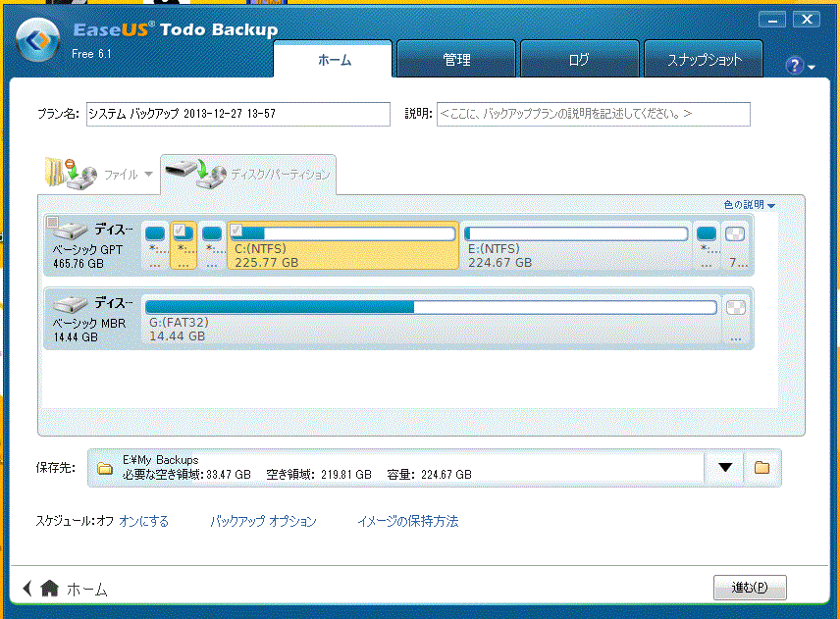This screenshot has width=840, height=619.
Task: Click the G:(FAT32) partition label
Action: [x=179, y=323]
